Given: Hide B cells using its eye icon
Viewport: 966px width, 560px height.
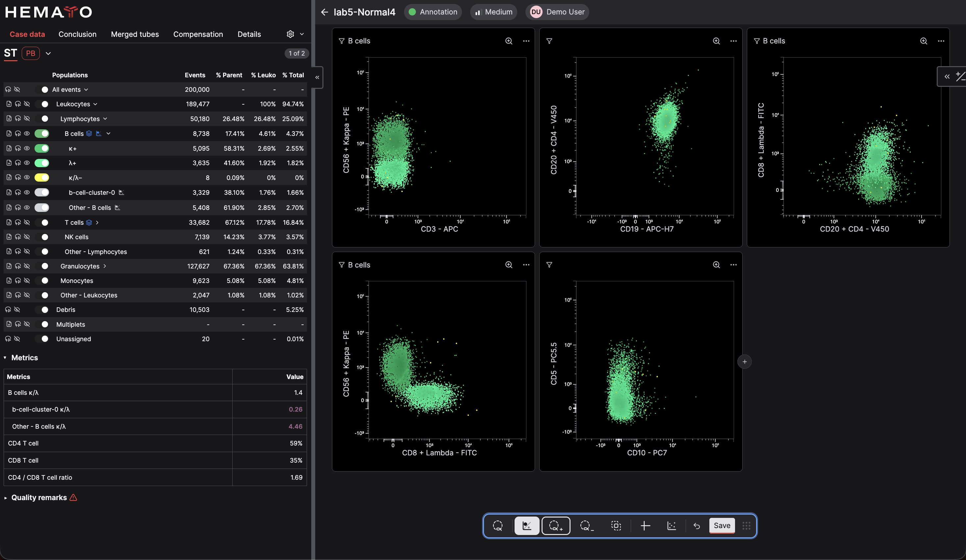Looking at the screenshot, I should [x=26, y=133].
